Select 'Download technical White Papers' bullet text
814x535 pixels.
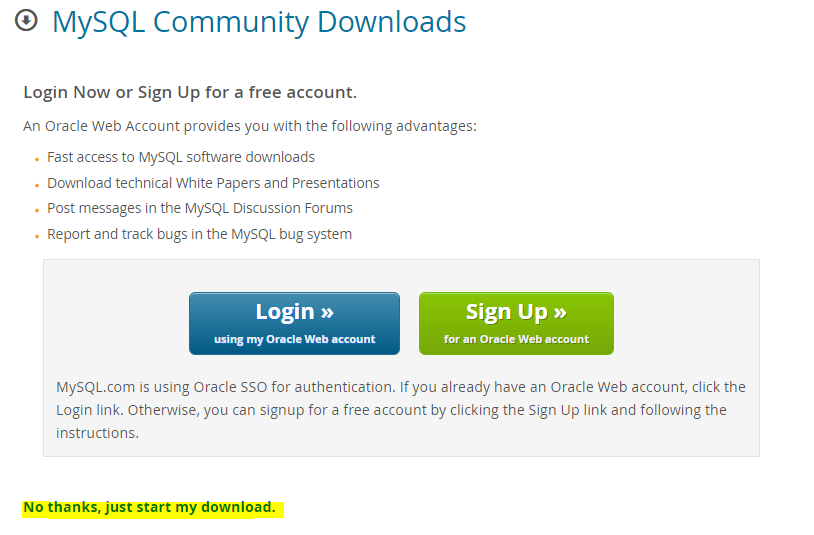click(x=213, y=183)
